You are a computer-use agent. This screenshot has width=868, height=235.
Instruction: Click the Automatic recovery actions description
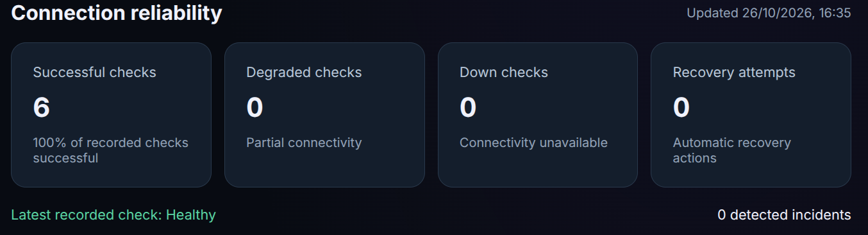(x=731, y=150)
